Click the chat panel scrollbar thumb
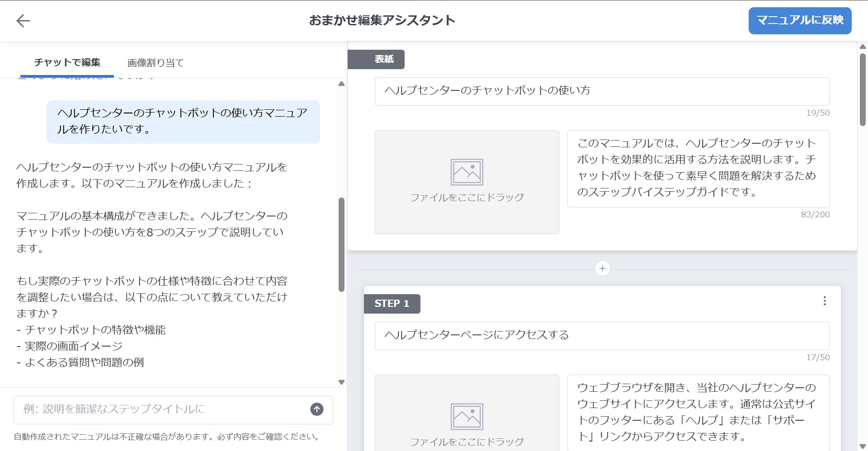The image size is (868, 451). tap(342, 244)
